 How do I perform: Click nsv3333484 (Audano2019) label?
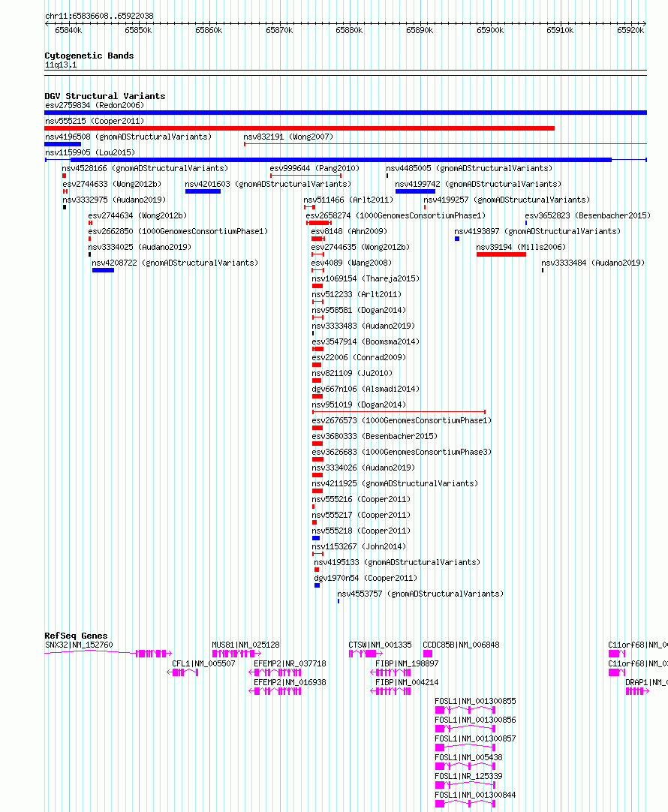(593, 263)
